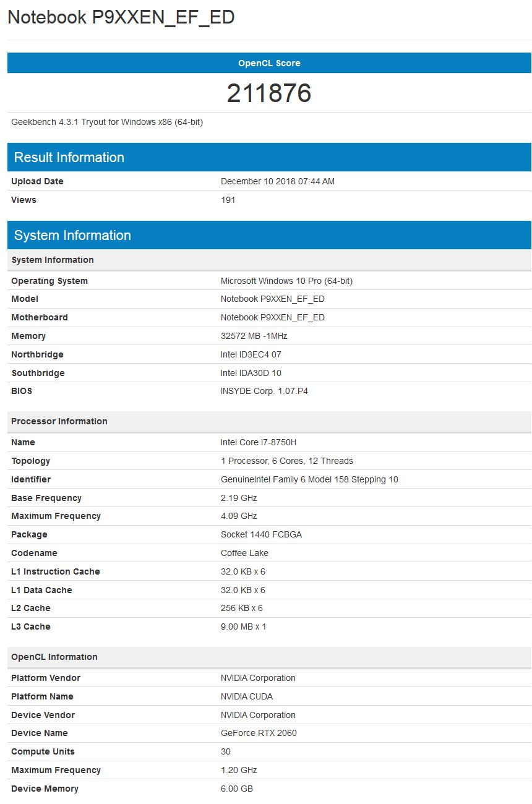The image size is (532, 804).
Task: Select the 32572 MB -1MHz value
Action: [x=254, y=336]
